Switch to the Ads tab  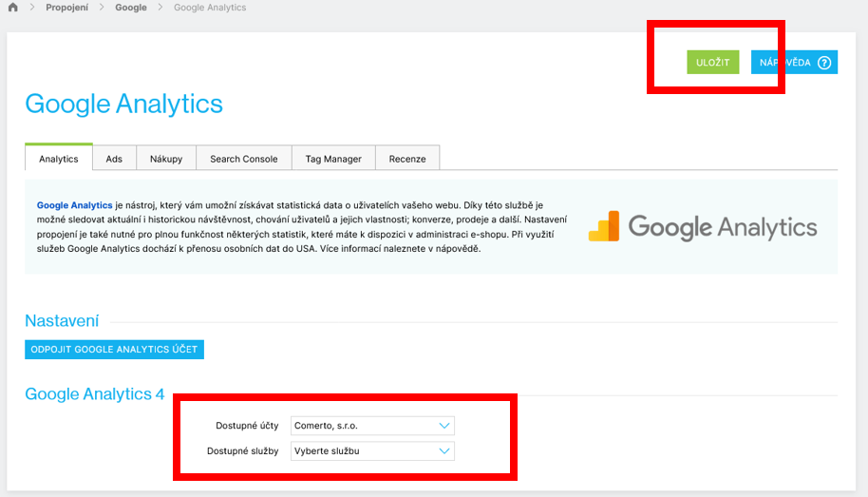[x=114, y=159]
